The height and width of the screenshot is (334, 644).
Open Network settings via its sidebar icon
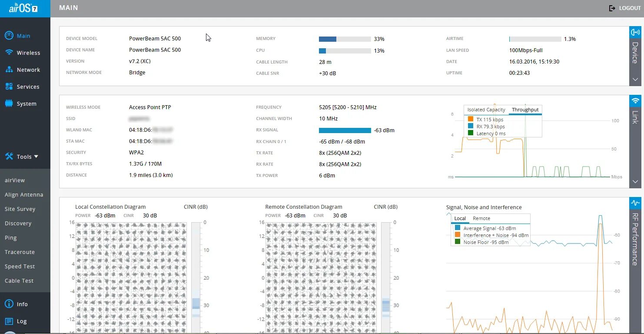coord(9,70)
